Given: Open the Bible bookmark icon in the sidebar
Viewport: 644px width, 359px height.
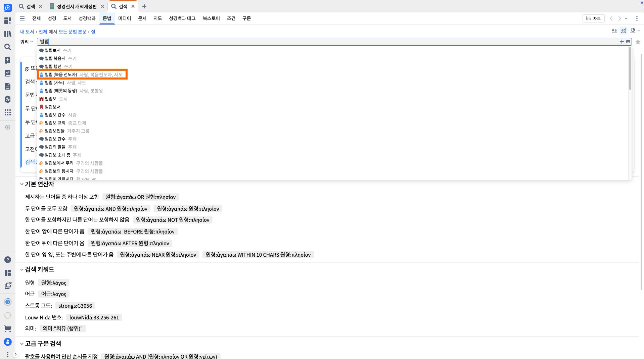Looking at the screenshot, I should [x=7, y=60].
